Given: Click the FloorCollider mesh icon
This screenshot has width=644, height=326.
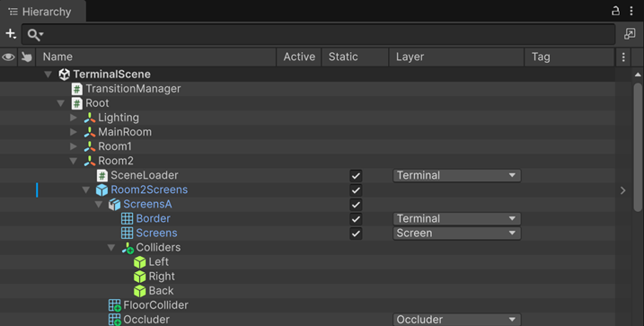Looking at the screenshot, I should click(x=115, y=305).
